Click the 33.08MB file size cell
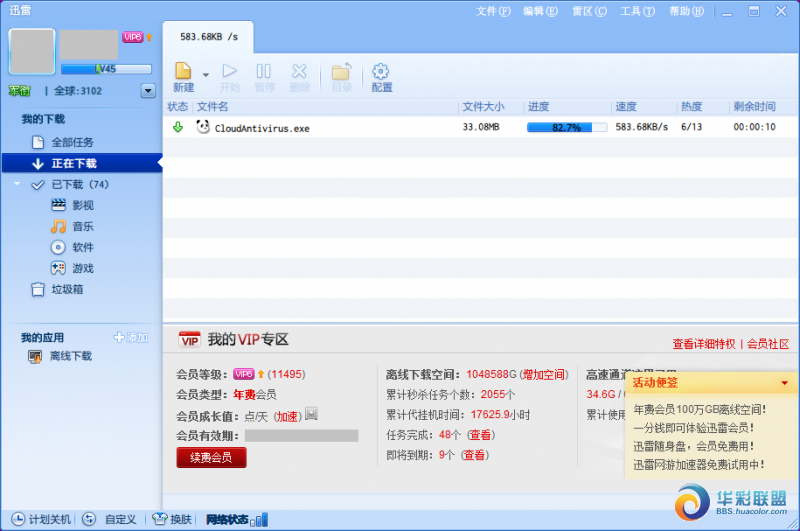 pos(481,127)
